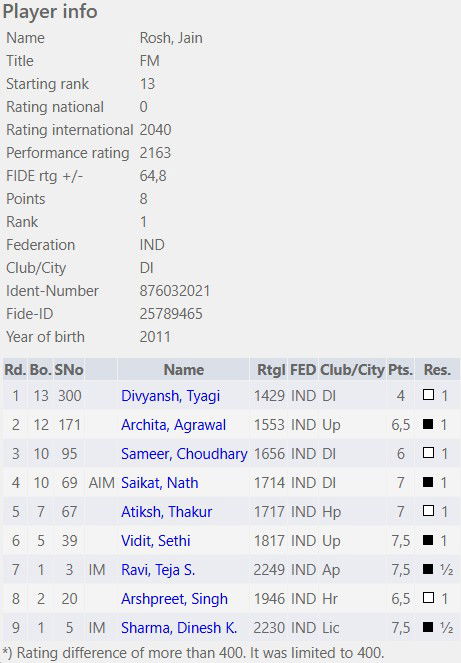Click black piece icon in round 2
This screenshot has height=663, width=461.
pyautogui.click(x=428, y=424)
